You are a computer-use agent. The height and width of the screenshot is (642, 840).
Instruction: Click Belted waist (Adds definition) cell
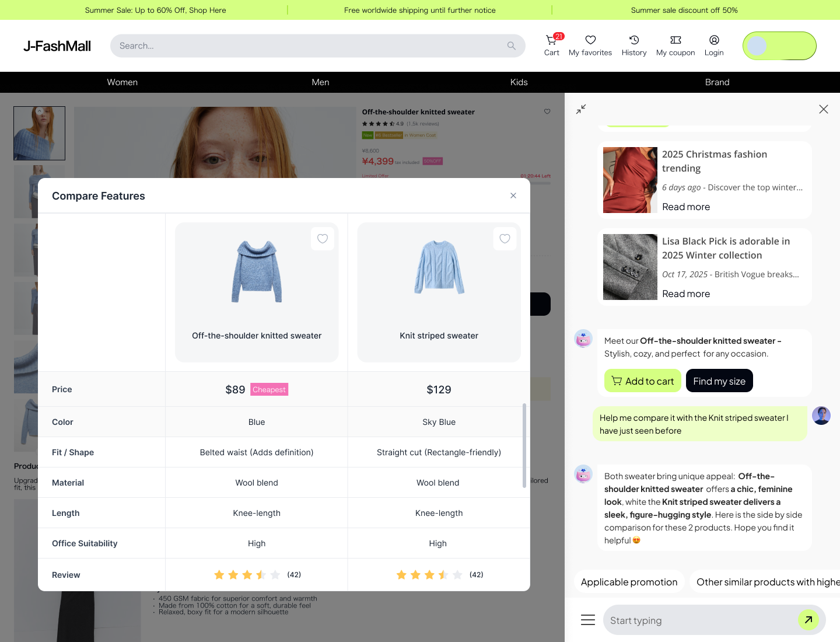click(x=257, y=452)
